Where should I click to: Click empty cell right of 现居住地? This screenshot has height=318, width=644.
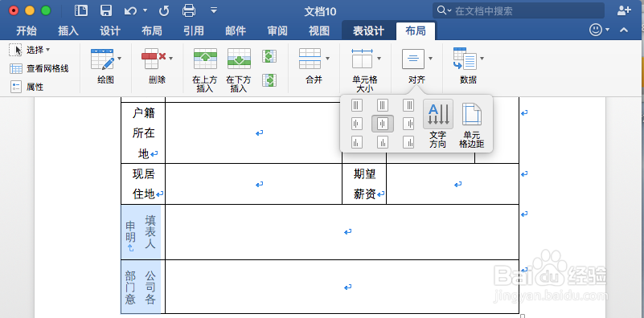254,184
